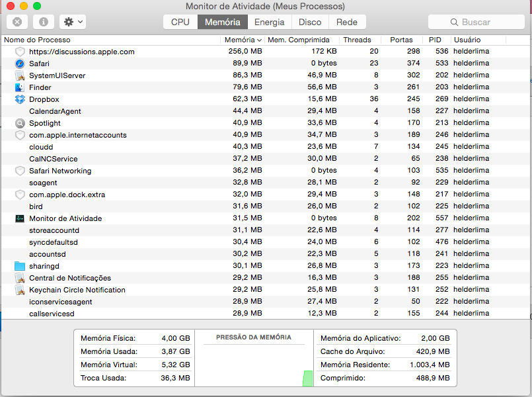Click the 256,0 MB memory value

pos(245,52)
